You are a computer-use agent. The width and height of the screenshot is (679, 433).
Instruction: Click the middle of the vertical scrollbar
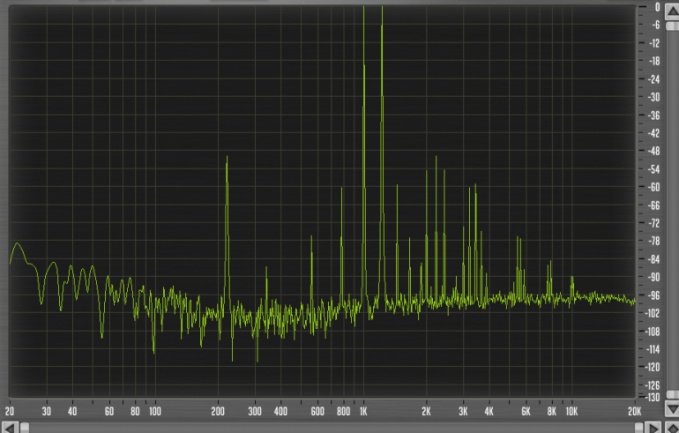pyautogui.click(x=671, y=210)
